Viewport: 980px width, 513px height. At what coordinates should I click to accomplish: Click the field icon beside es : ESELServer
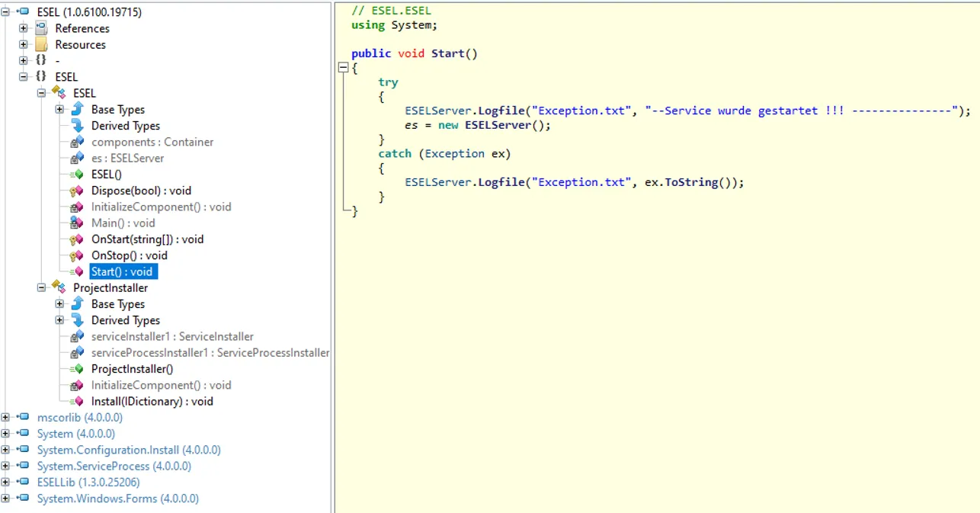tap(77, 158)
